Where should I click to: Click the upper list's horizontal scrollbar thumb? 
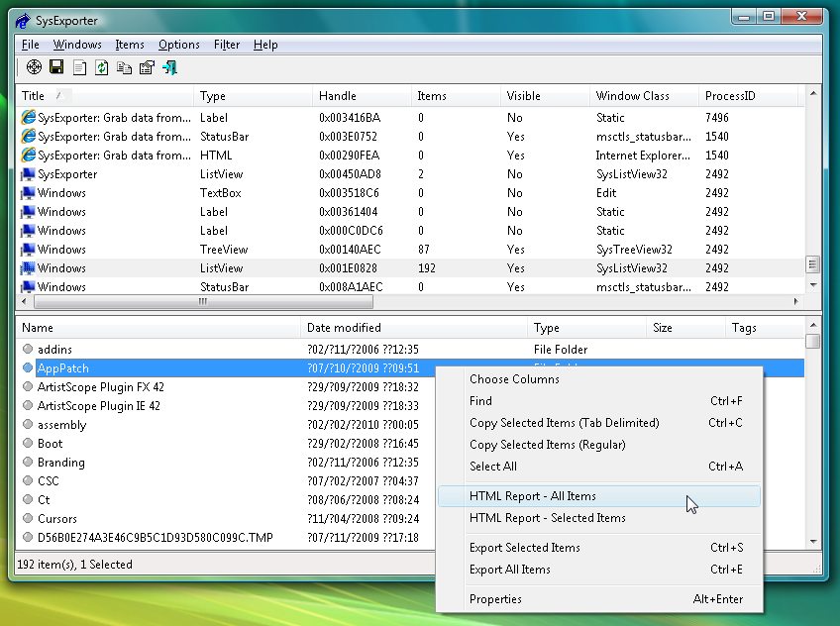coord(203,301)
